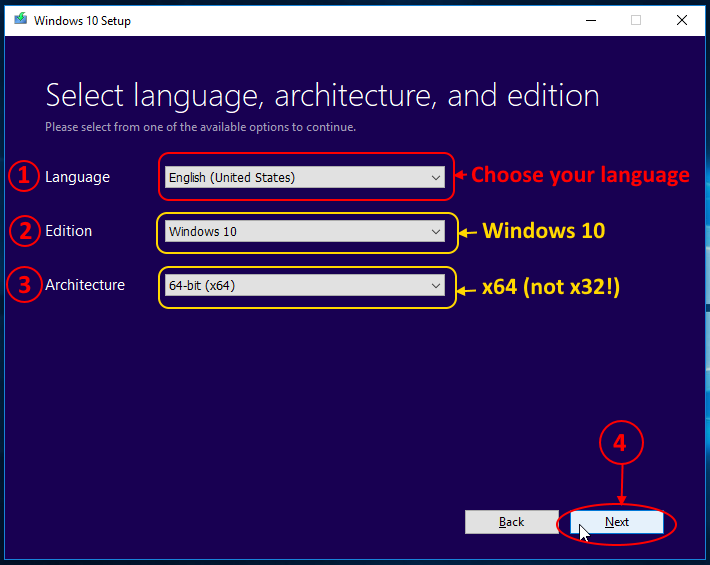This screenshot has height=565, width=710.
Task: Click the "Architecture" field label
Action: [x=85, y=285]
